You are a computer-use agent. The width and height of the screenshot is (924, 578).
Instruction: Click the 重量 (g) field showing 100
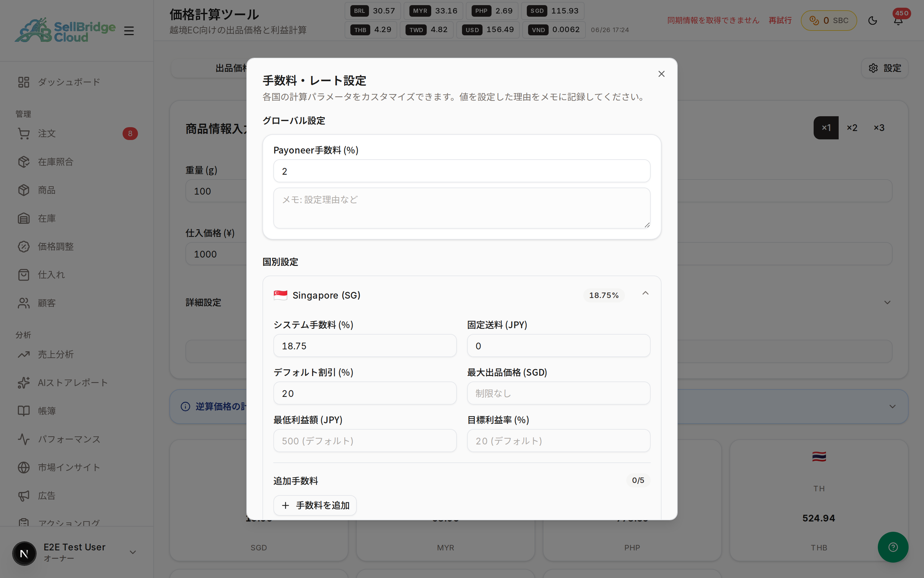[x=217, y=191]
